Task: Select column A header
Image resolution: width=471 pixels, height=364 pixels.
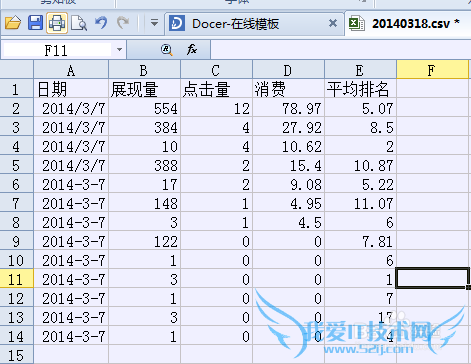Action: click(x=71, y=70)
